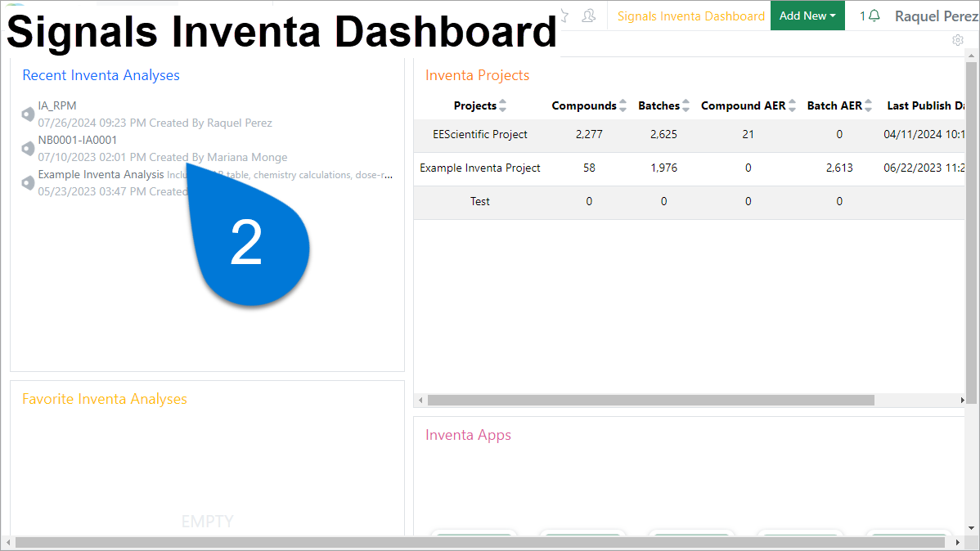This screenshot has width=980, height=551.
Task: Open the Add New dropdown
Action: 807,16
